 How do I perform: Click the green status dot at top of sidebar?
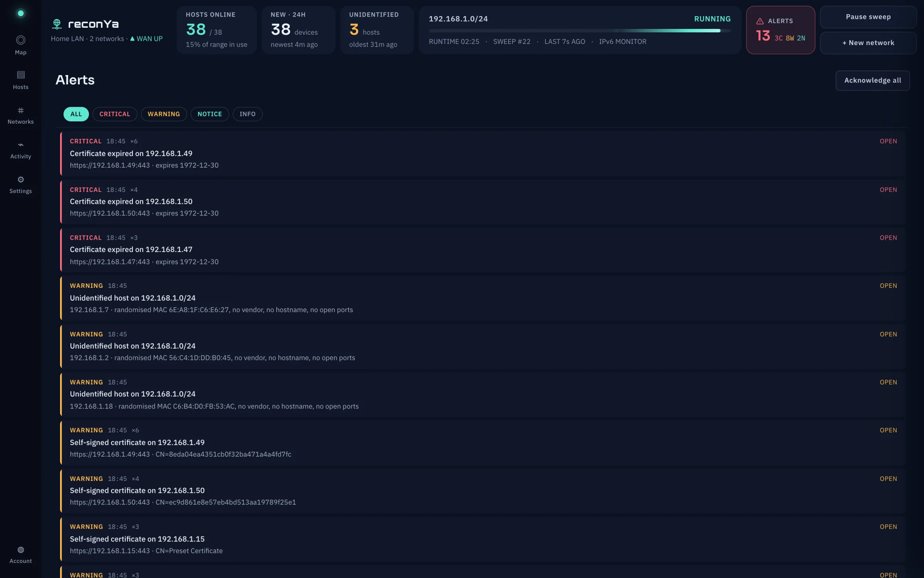coord(21,13)
